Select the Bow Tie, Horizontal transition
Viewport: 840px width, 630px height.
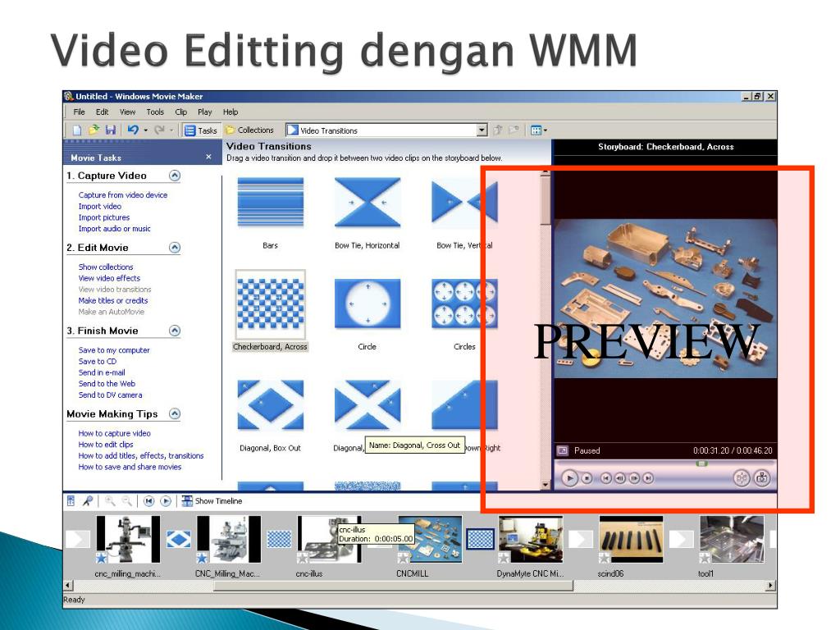click(x=367, y=203)
